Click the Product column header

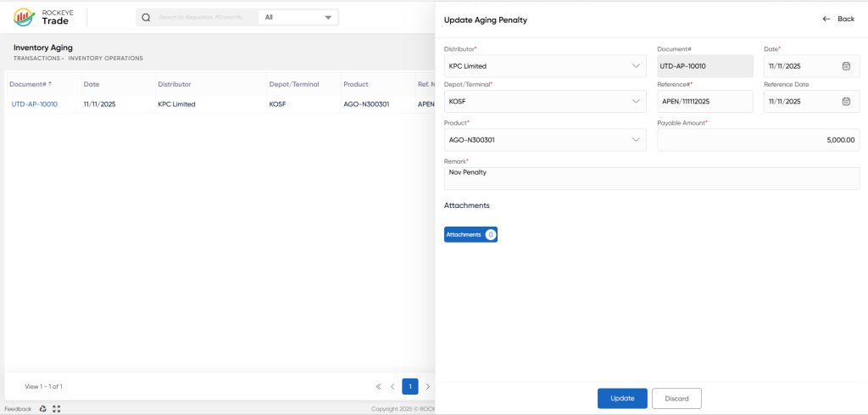click(356, 84)
